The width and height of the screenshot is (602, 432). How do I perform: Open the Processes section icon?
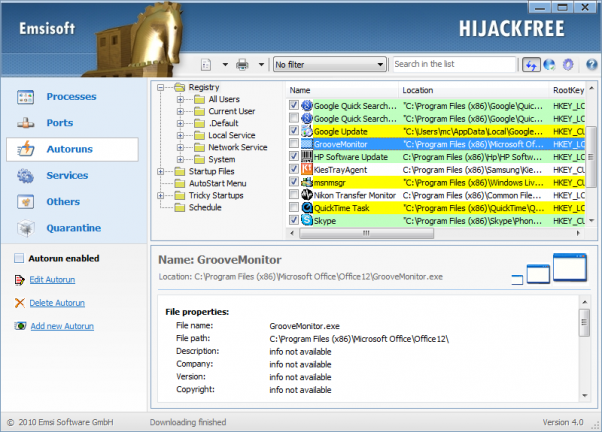26,97
